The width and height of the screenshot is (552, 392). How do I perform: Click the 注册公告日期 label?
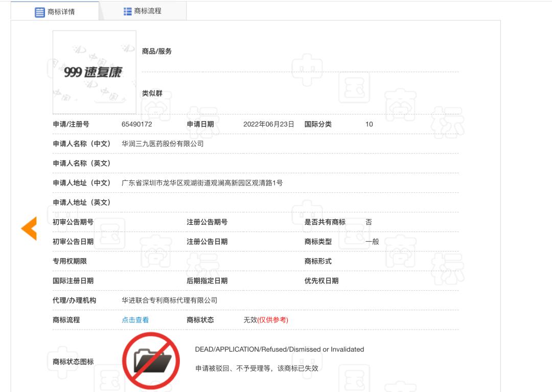tap(207, 242)
